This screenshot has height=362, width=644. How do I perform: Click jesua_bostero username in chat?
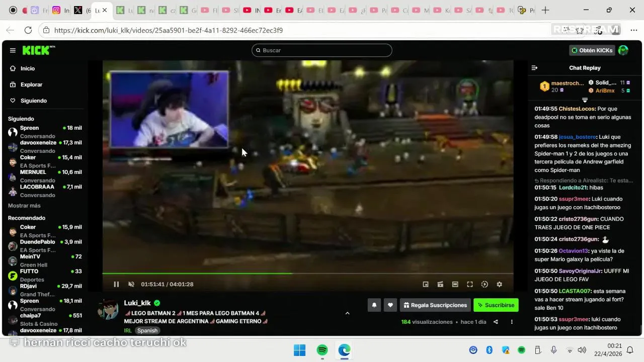577,137
